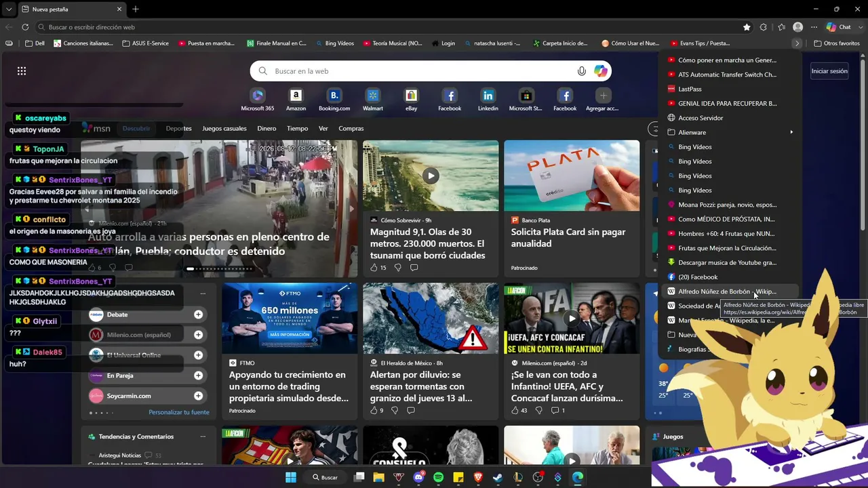The height and width of the screenshot is (488, 868).
Task: Select the Nueva pestaña browser tab
Action: pyautogui.click(x=71, y=9)
